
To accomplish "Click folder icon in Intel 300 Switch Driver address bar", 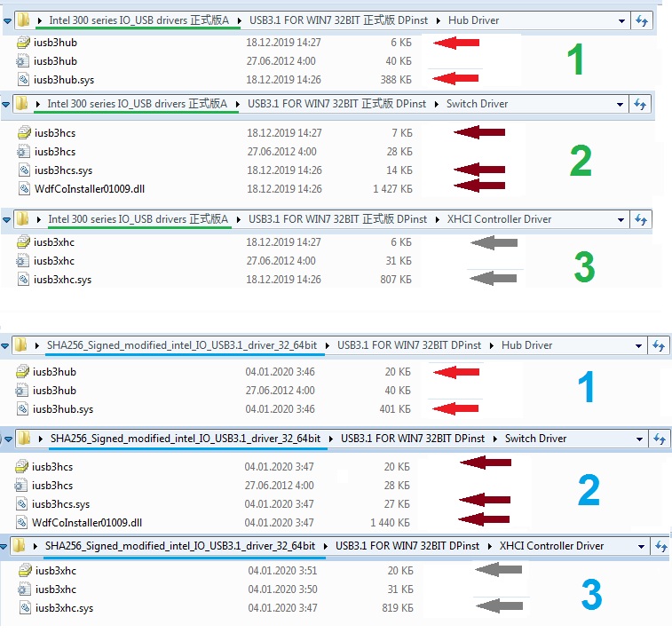I will click(21, 103).
